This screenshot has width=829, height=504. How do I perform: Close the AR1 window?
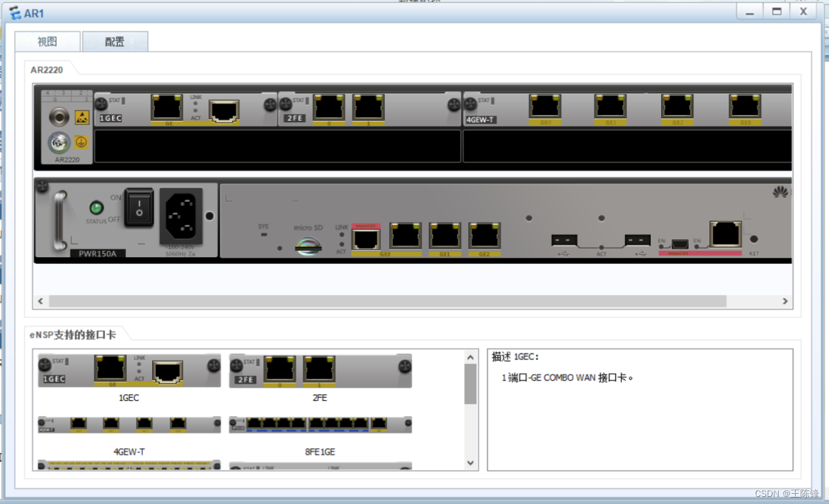point(803,12)
